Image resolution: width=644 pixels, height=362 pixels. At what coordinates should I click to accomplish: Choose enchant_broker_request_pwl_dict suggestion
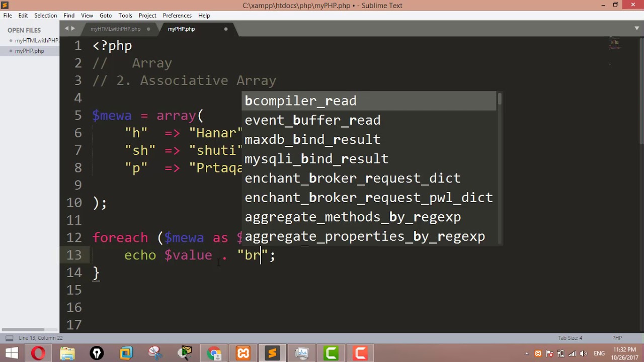(370, 198)
